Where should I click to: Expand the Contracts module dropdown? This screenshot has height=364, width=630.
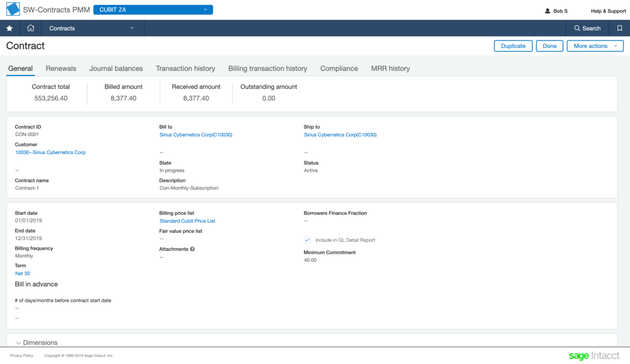92,29
